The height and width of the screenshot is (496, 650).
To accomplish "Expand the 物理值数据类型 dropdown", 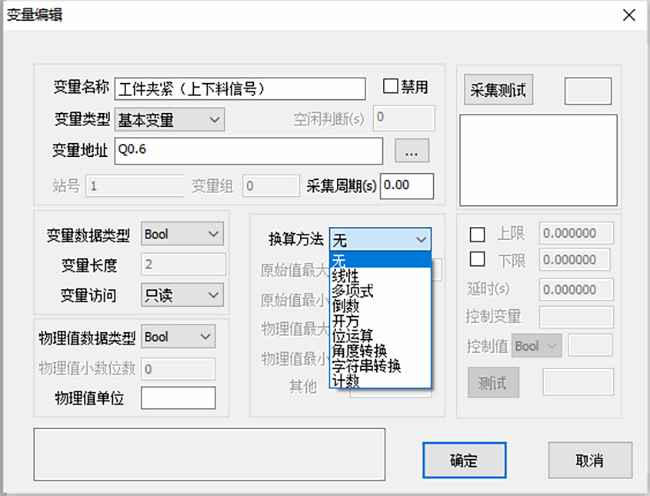I will [178, 337].
